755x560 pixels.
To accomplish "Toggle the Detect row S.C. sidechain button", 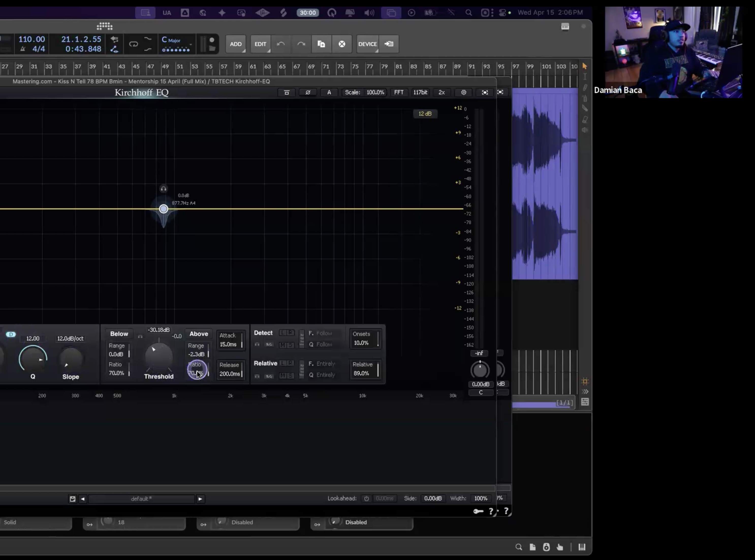I will coord(269,344).
